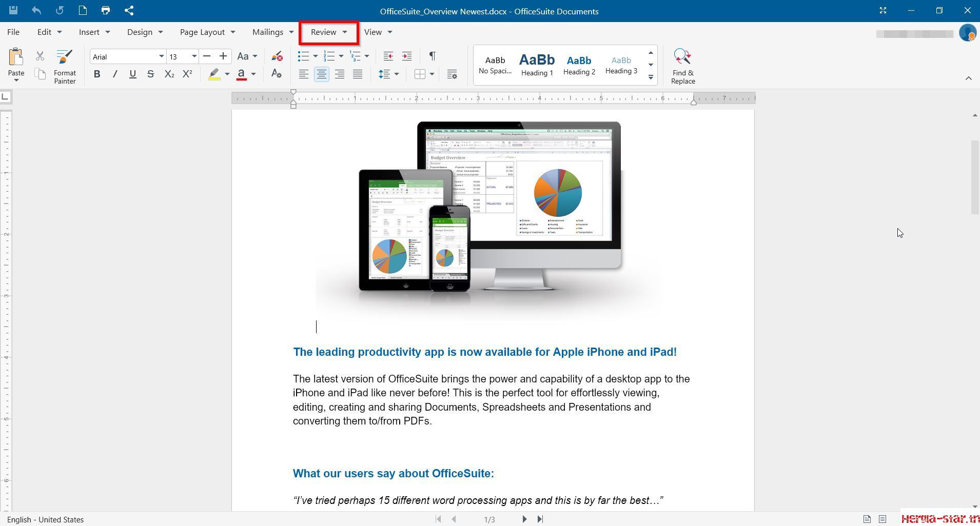Go to next page in status bar
Image resolution: width=980 pixels, height=526 pixels.
524,519
